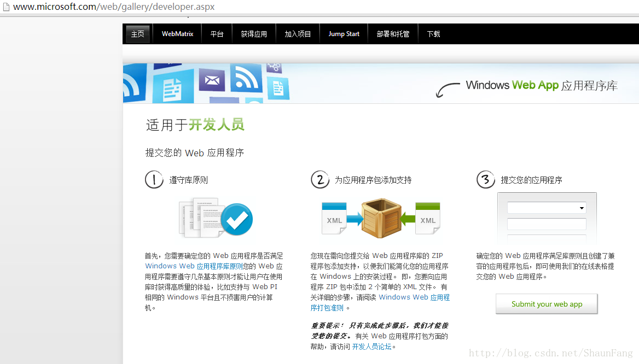639x364 pixels.
Task: Click the 为应用程序包添加支持 step heading
Action: click(373, 180)
